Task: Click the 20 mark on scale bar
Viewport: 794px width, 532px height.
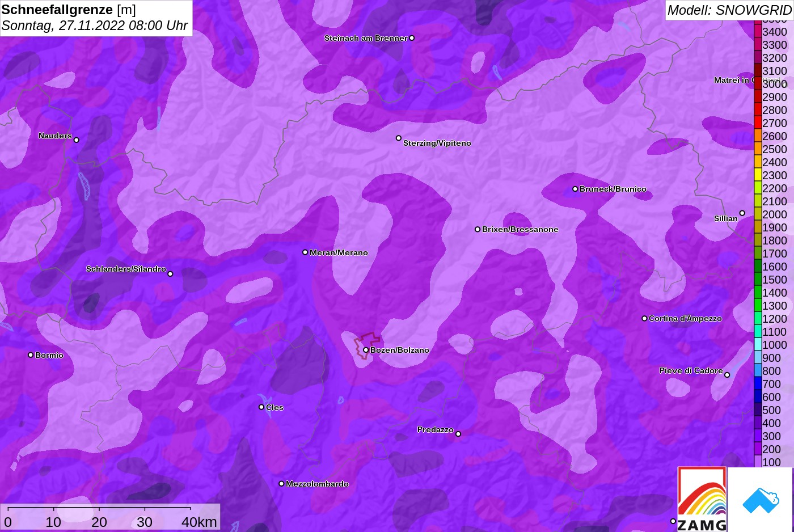Action: click(99, 522)
